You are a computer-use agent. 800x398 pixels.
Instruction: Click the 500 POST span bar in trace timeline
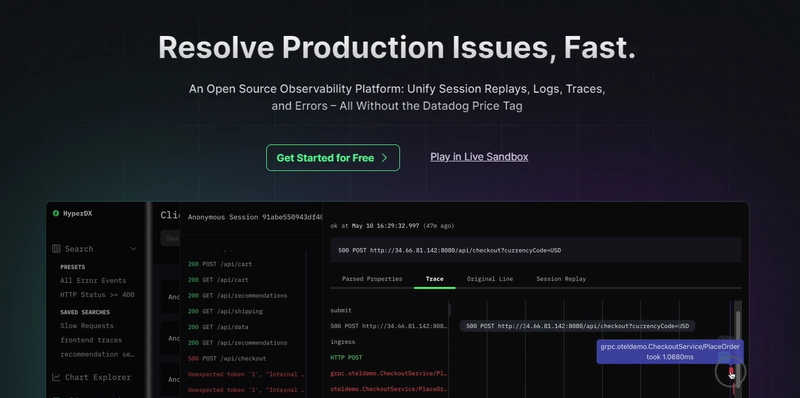click(x=577, y=326)
